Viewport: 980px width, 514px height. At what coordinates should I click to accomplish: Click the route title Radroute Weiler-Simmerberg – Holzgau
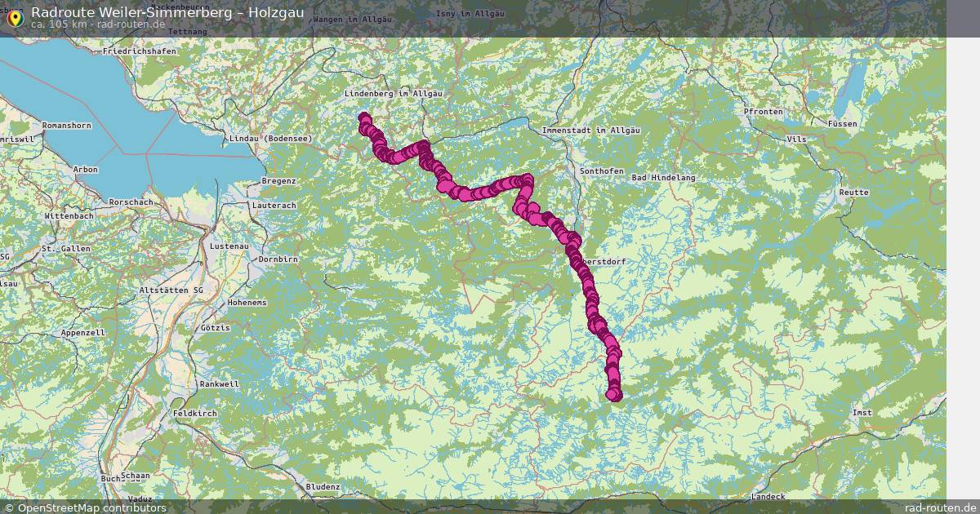(x=167, y=11)
